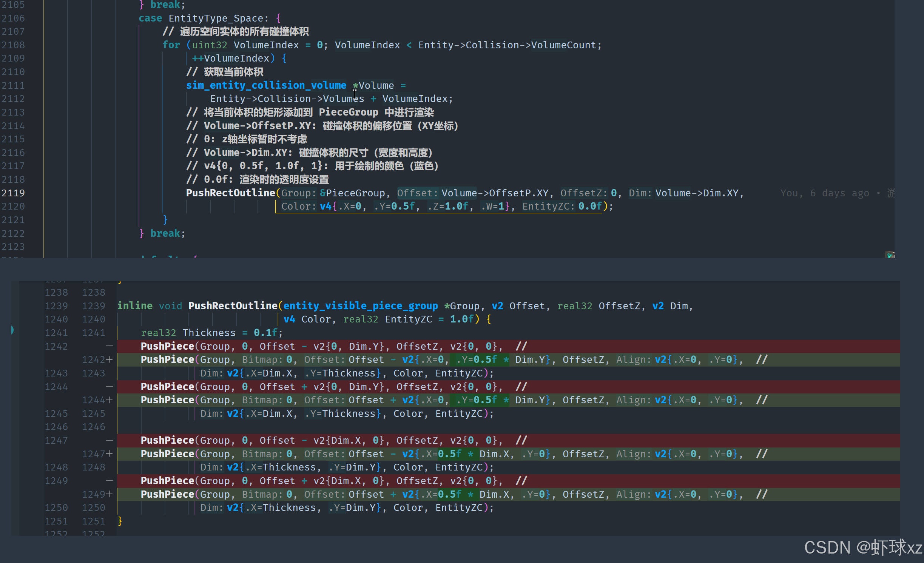Click comment "// 获取当前体积" on line 2110
The height and width of the screenshot is (563, 924).
[x=225, y=72]
